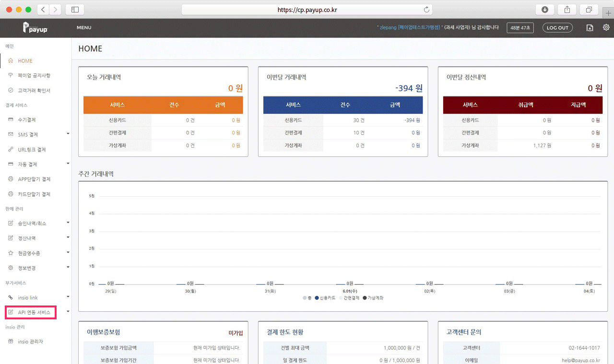Click 6.01(수) label on chart axis

[350, 291]
